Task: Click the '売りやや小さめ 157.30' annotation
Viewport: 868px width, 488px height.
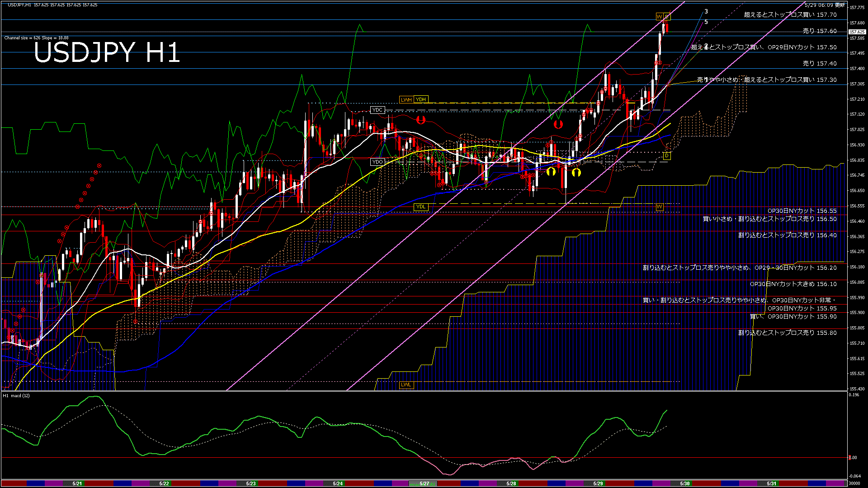Action: [767, 80]
